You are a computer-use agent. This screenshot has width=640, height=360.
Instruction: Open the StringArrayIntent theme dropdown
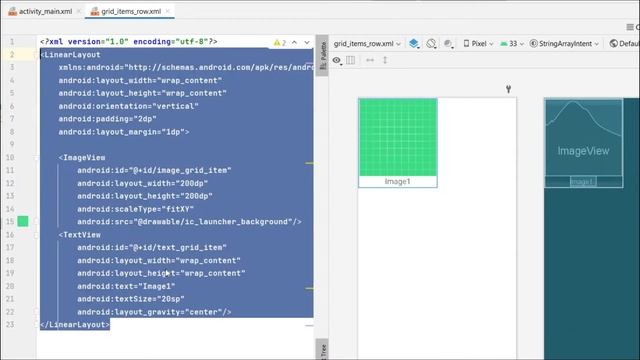click(564, 44)
